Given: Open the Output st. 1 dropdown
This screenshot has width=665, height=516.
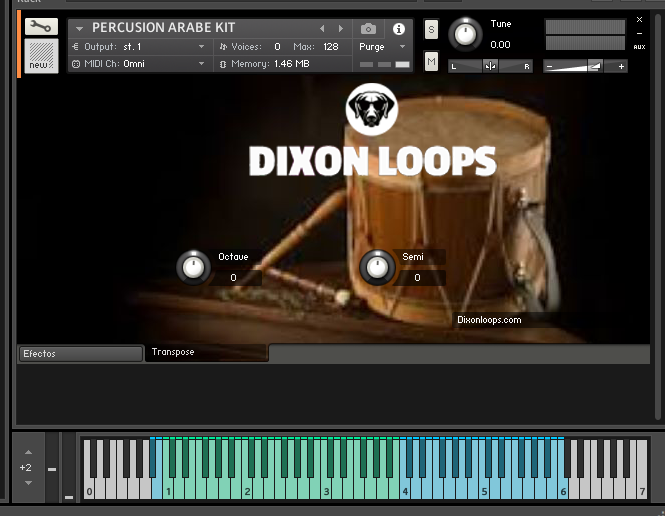Looking at the screenshot, I should (201, 46).
